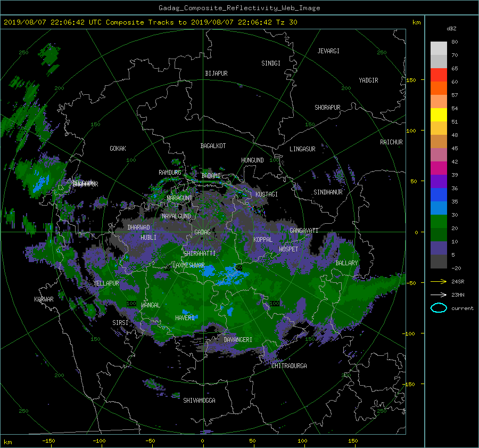The width and height of the screenshot is (479, 448).
Task: Click the SHORAPUR city label
Action: pos(327,108)
